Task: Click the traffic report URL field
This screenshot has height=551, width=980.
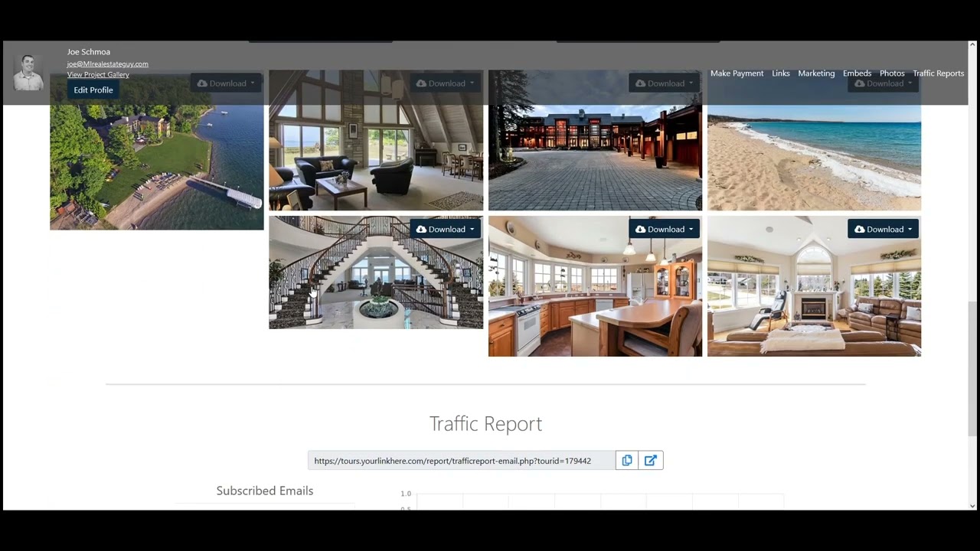Action: click(x=462, y=461)
